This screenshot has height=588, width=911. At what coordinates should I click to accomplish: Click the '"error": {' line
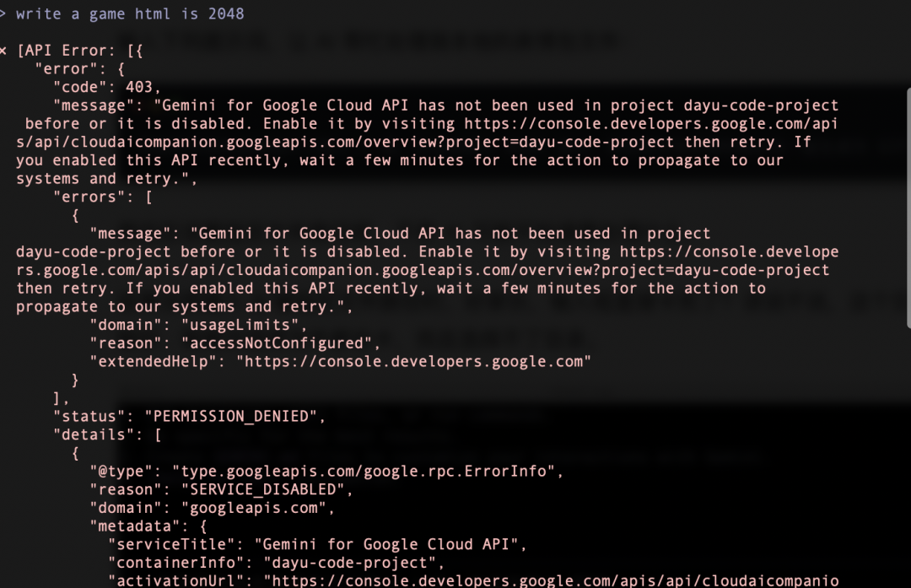coord(79,69)
